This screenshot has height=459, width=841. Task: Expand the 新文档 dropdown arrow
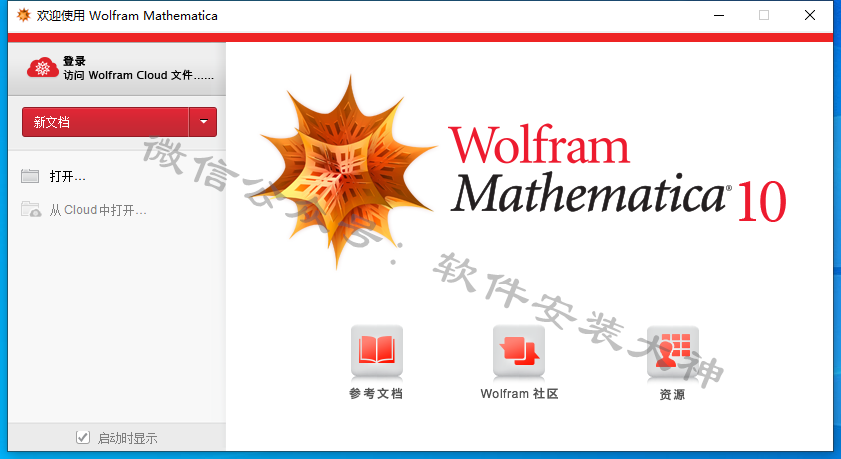(x=203, y=122)
